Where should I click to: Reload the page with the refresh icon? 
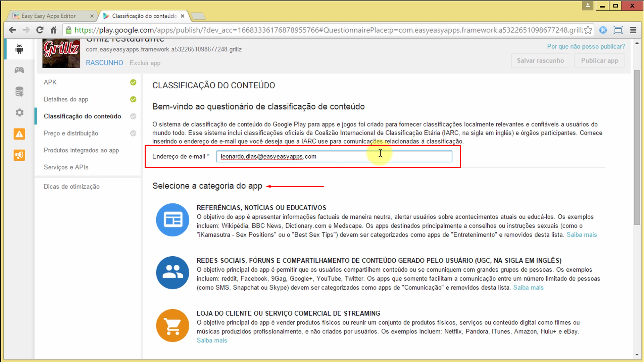click(x=40, y=30)
